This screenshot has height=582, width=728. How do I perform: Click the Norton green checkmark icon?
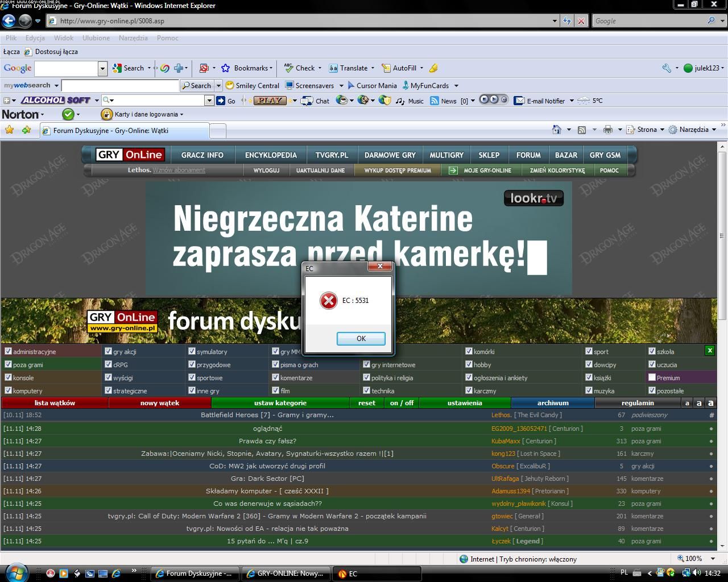click(68, 114)
